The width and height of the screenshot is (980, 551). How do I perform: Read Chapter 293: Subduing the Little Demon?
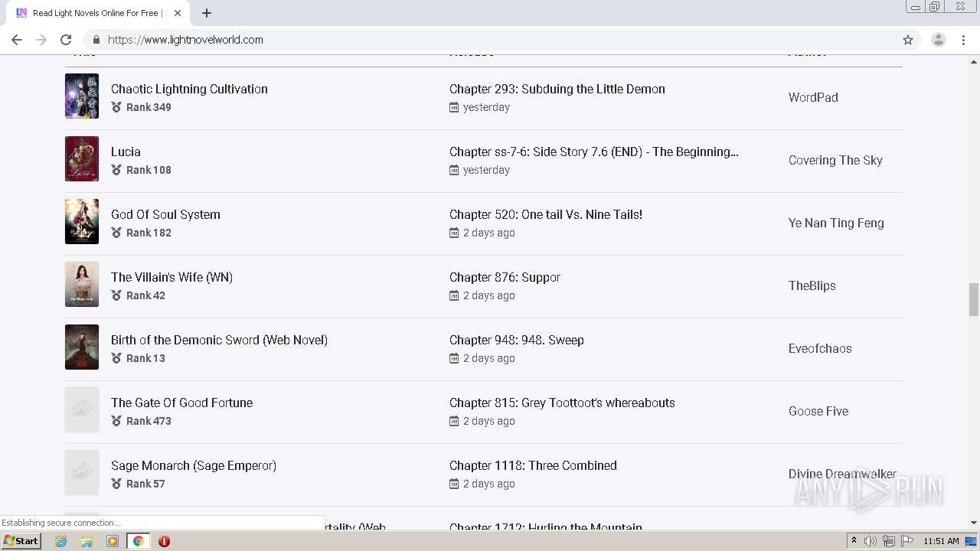557,89
